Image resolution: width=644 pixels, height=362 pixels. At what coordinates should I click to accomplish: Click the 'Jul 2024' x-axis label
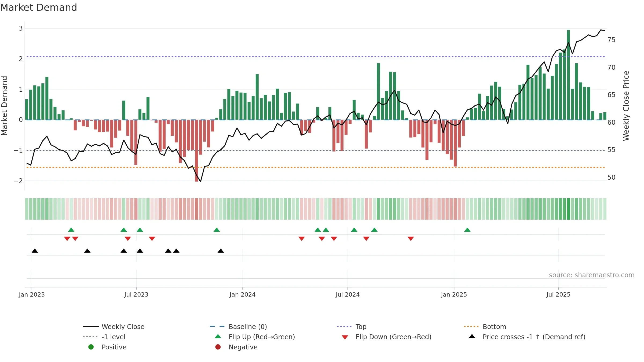point(348,294)
